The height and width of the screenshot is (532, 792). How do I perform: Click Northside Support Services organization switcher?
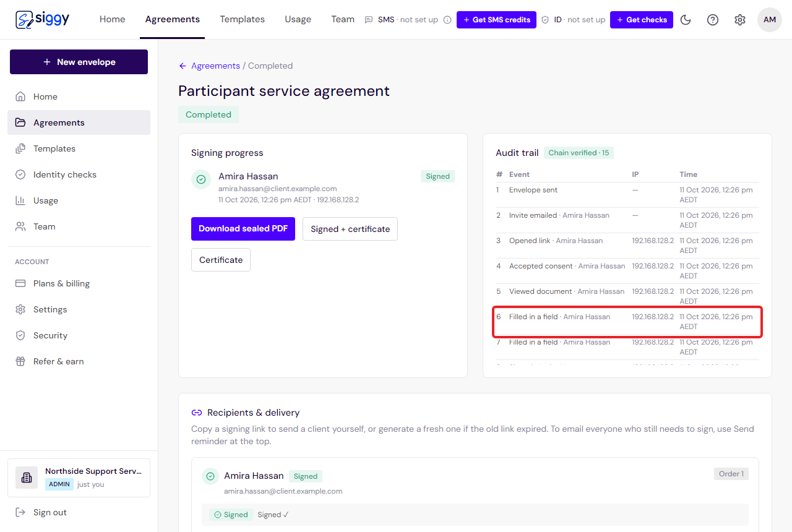79,478
